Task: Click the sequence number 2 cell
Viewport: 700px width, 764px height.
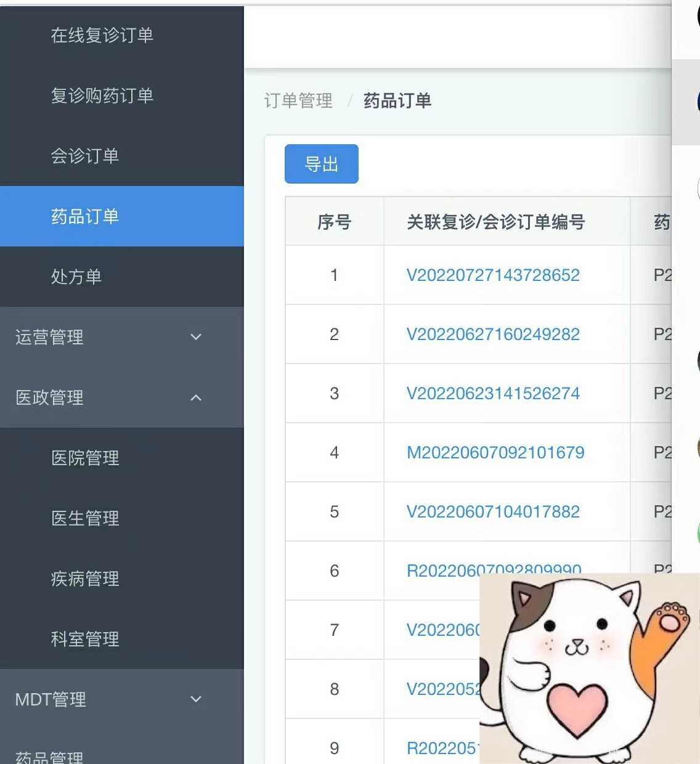Action: (335, 334)
